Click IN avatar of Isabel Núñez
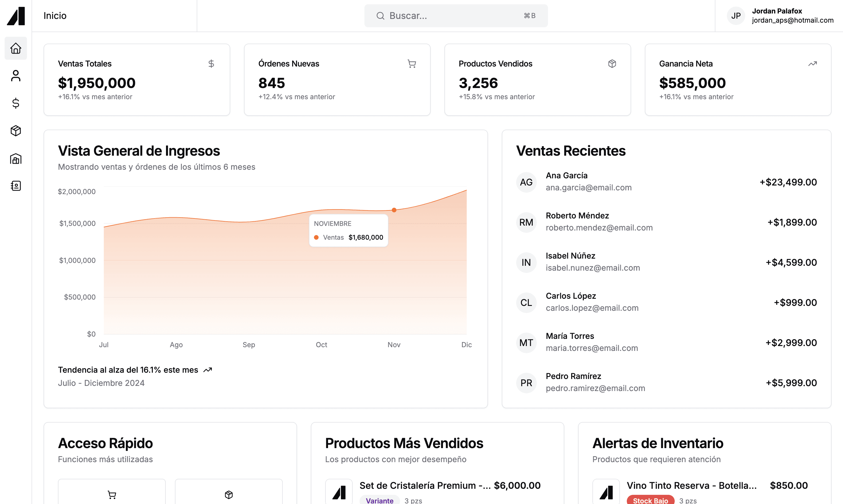 [526, 263]
